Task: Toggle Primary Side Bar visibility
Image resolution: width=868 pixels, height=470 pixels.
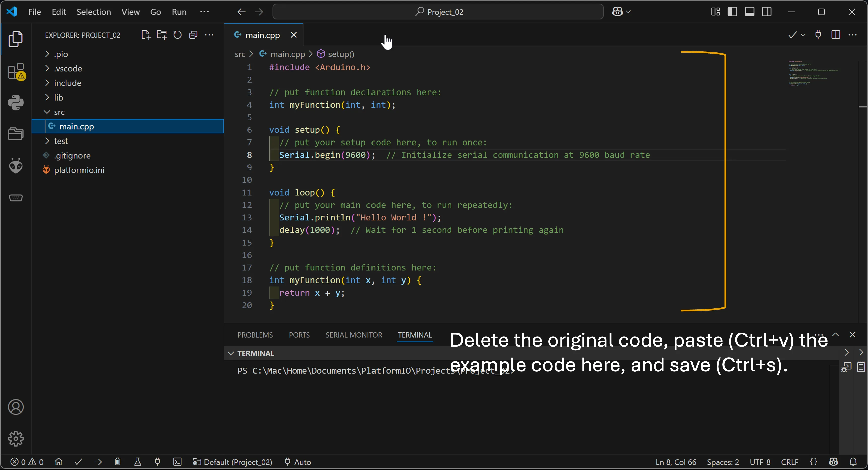Action: pyautogui.click(x=732, y=12)
